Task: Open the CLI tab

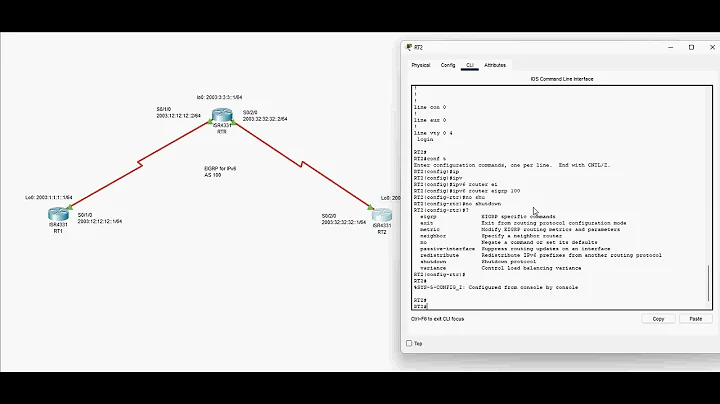Action: [x=470, y=65]
